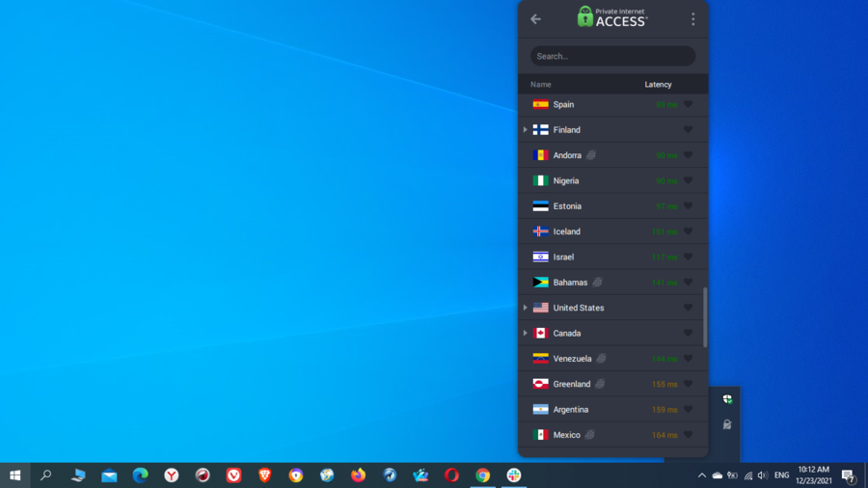Select the Argentina region
This screenshot has height=488, width=868.
(x=612, y=410)
